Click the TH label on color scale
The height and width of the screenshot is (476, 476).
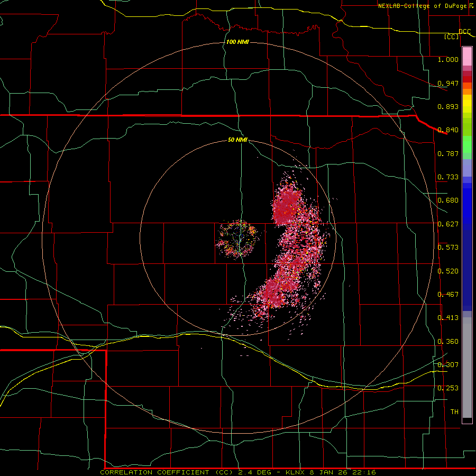[x=454, y=412]
